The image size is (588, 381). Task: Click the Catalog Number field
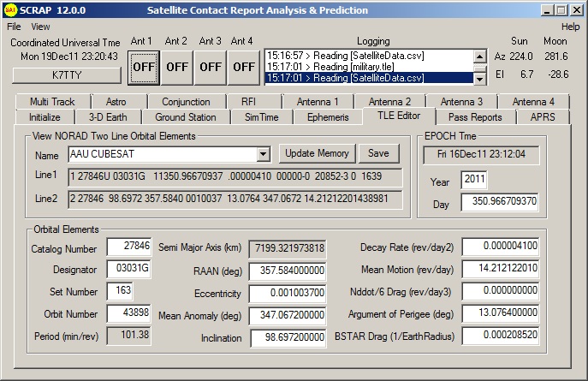click(129, 247)
